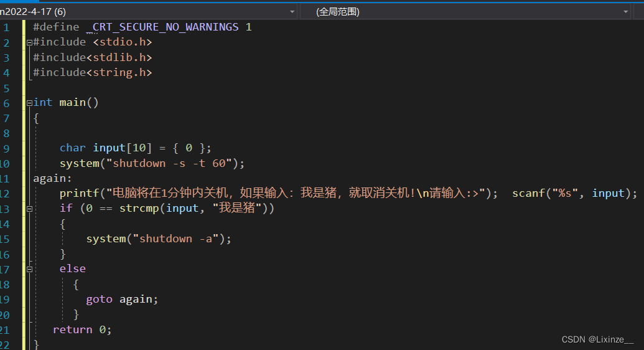644x350 pixels.
Task: Click the scanf("%s", input) call
Action: click(574, 193)
